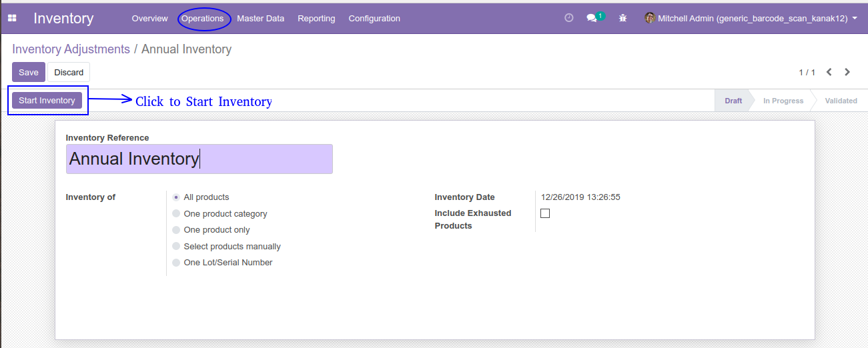Image resolution: width=868 pixels, height=348 pixels.
Task: Click the Inventory Date label
Action: point(465,197)
